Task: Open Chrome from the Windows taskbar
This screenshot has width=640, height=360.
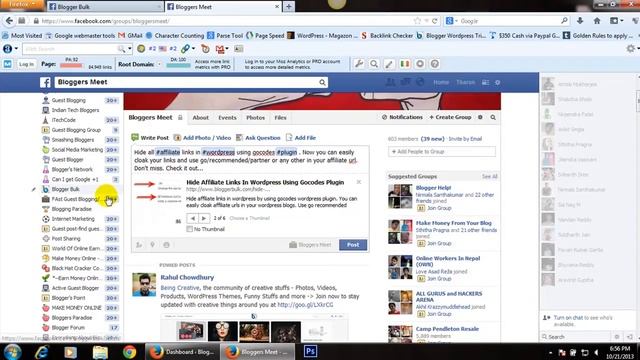Action: pos(129,352)
